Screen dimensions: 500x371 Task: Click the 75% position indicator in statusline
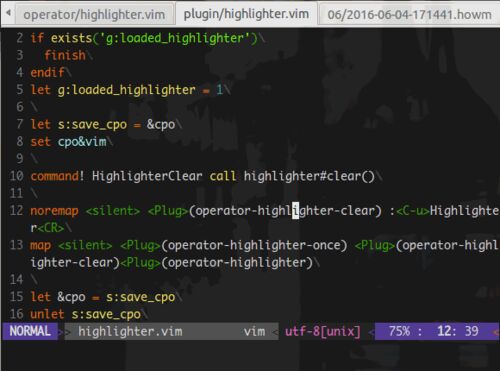coord(399,331)
